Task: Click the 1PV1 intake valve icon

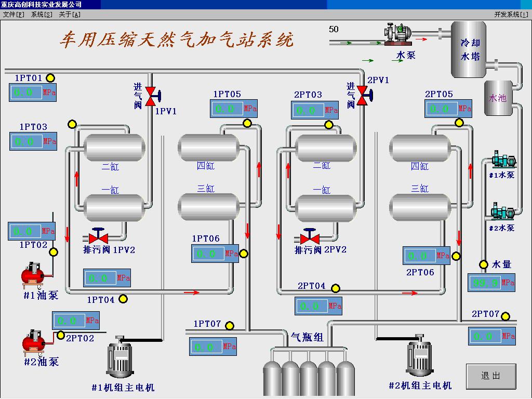Action: 153,96
